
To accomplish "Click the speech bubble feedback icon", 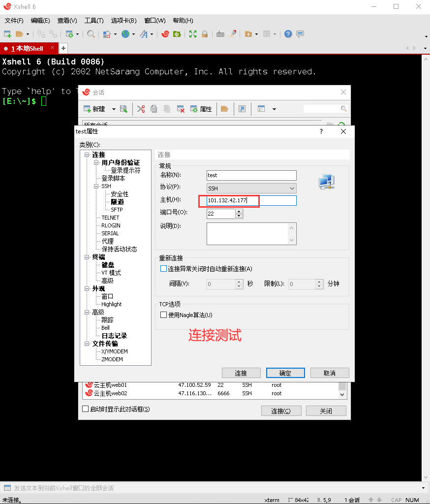I will coord(300,34).
